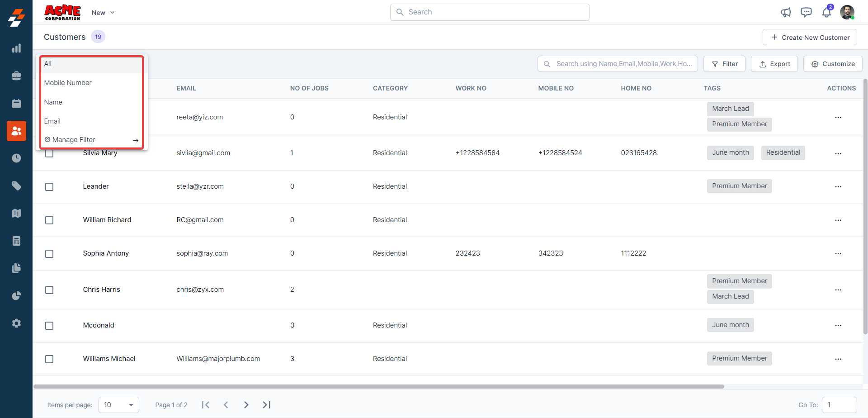Expand the items per page dropdown

(x=119, y=405)
